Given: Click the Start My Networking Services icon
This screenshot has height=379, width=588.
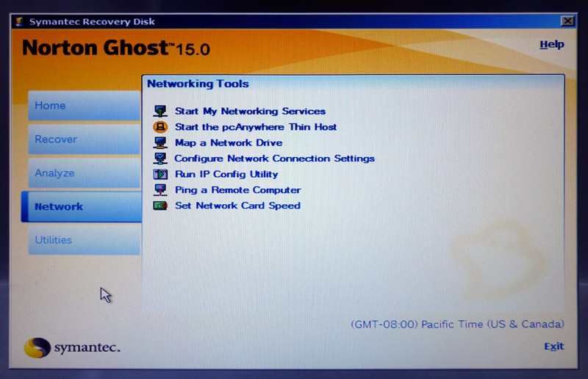Looking at the screenshot, I should pyautogui.click(x=160, y=111).
